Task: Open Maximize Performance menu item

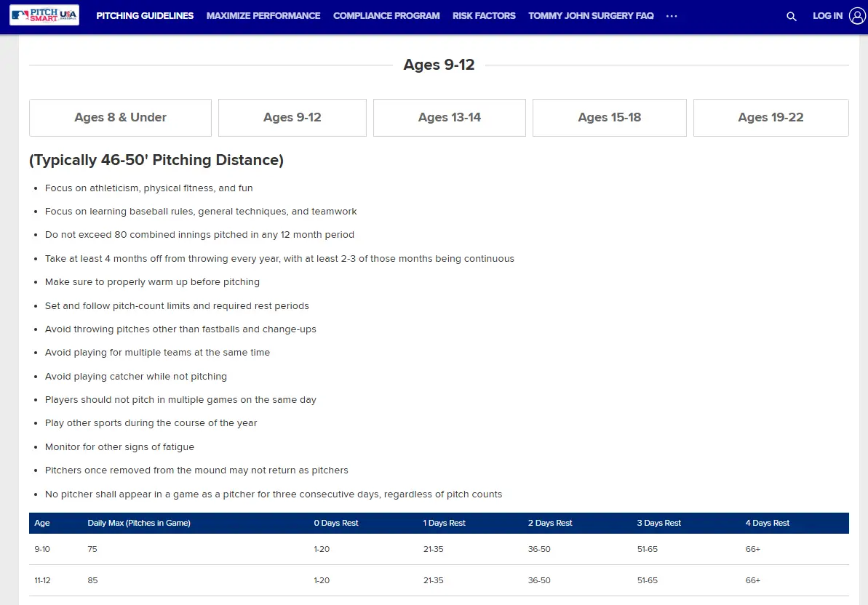Action: [x=263, y=16]
